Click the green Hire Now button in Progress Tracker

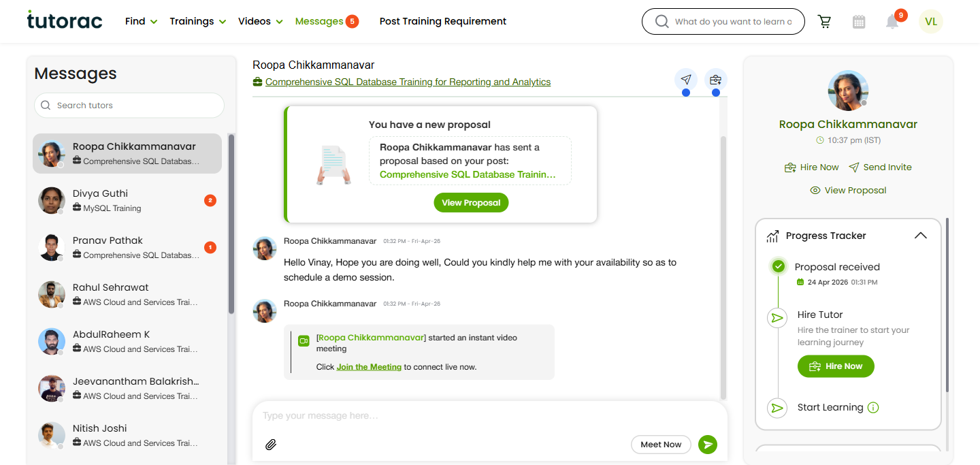point(836,366)
